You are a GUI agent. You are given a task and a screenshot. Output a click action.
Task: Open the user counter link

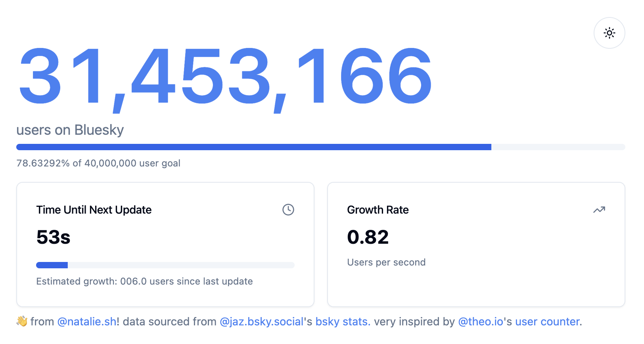[x=547, y=321]
